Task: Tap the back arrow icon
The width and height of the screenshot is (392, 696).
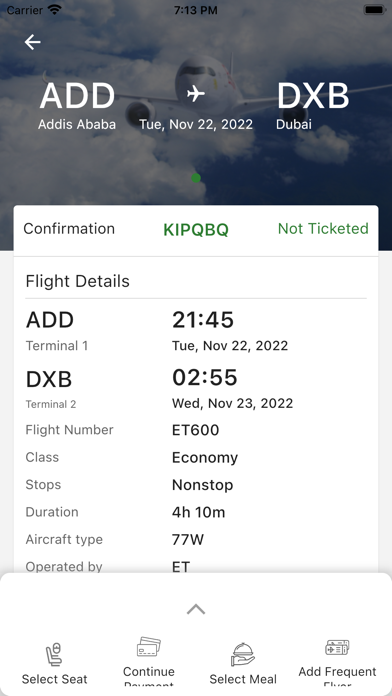Action: [32, 42]
